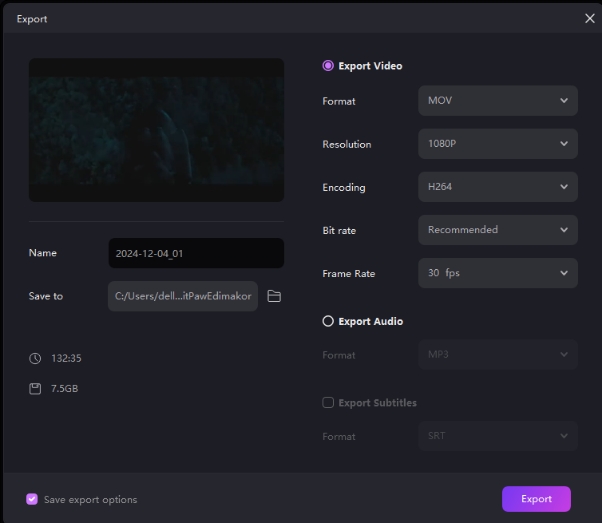Click the Export title text in header
The image size is (602, 523).
pyautogui.click(x=32, y=19)
